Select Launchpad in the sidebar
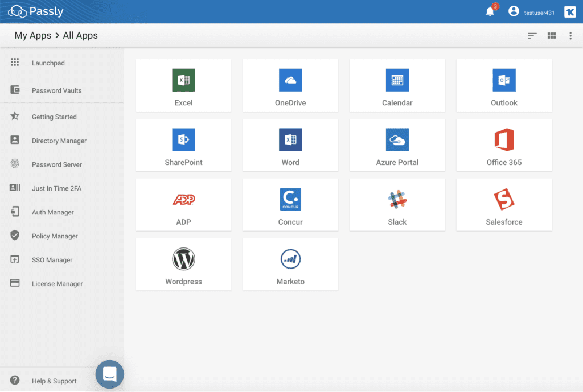583x392 pixels. coord(48,63)
